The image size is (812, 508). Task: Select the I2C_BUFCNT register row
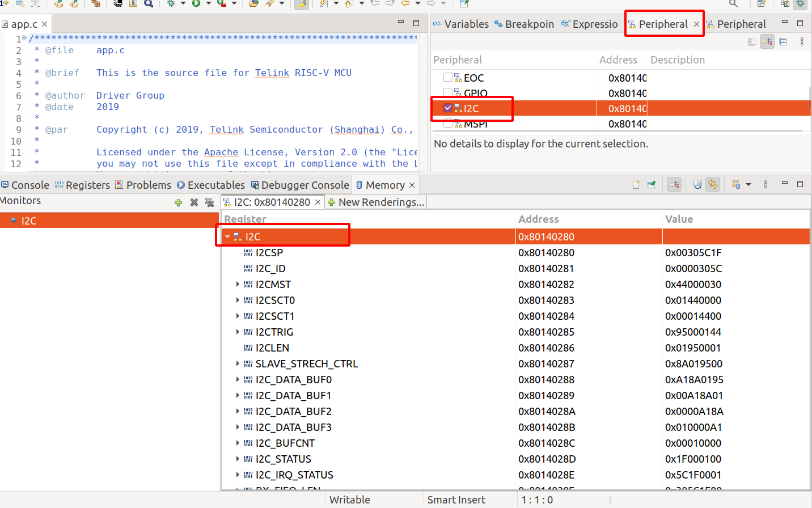515,443
